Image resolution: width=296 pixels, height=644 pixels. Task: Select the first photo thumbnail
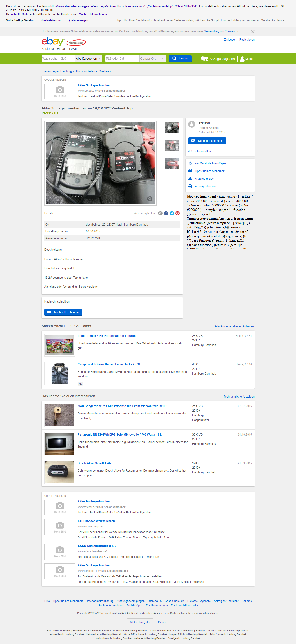click(x=172, y=128)
